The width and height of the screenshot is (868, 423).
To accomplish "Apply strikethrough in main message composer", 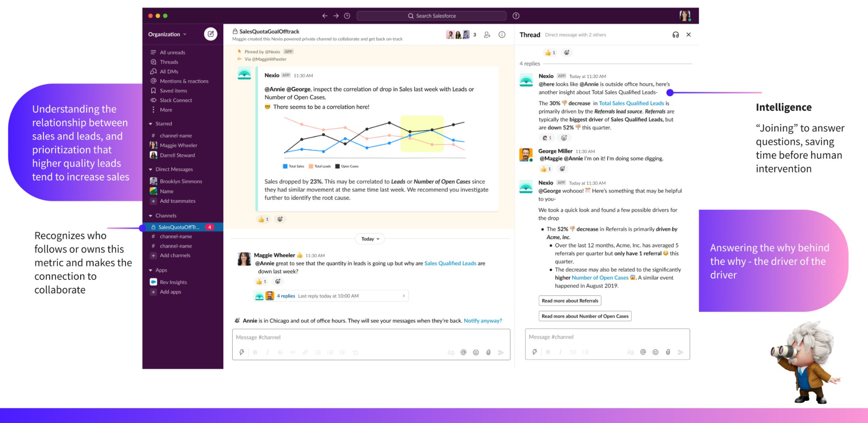I will coord(280,352).
